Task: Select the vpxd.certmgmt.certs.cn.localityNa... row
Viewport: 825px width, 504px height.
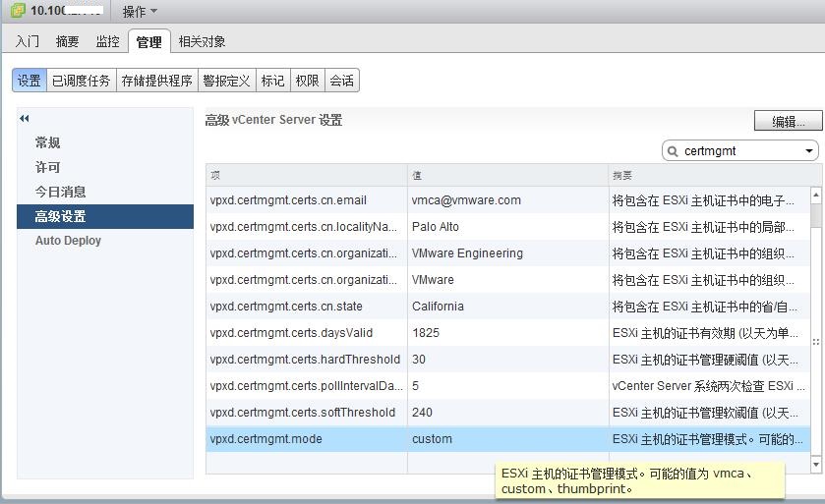Action: (x=507, y=227)
